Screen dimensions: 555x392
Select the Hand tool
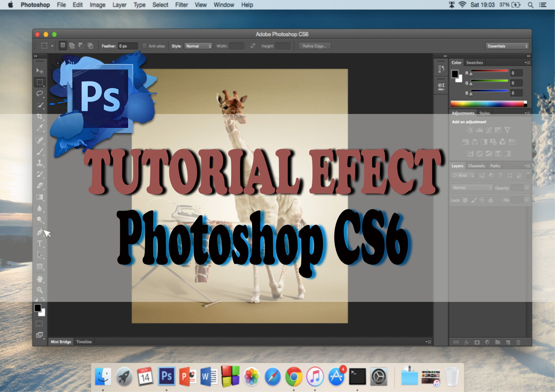40,279
